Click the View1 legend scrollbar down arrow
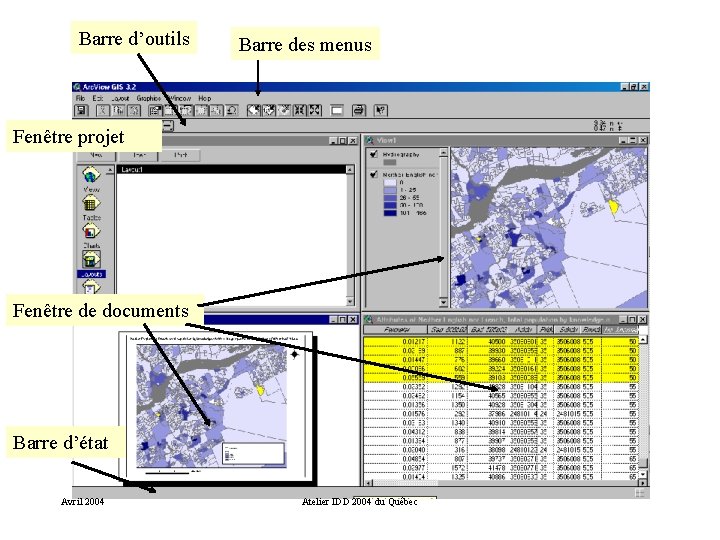 click(443, 303)
